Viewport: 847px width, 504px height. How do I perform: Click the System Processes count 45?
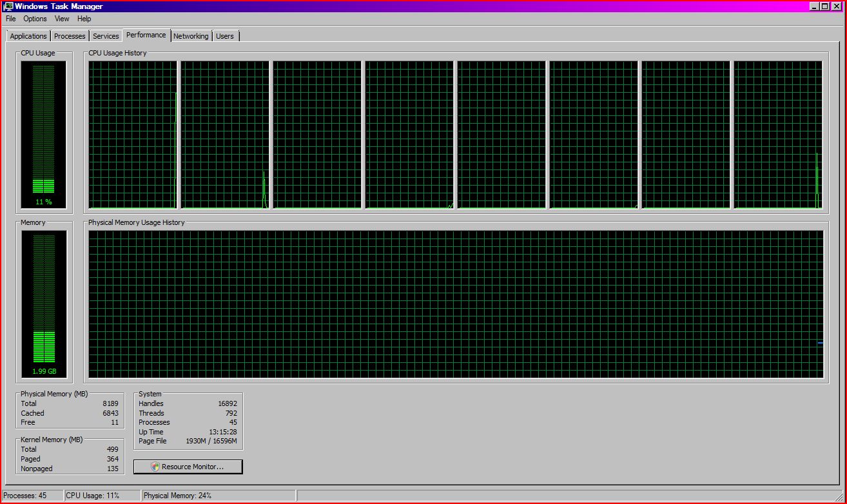click(x=233, y=422)
